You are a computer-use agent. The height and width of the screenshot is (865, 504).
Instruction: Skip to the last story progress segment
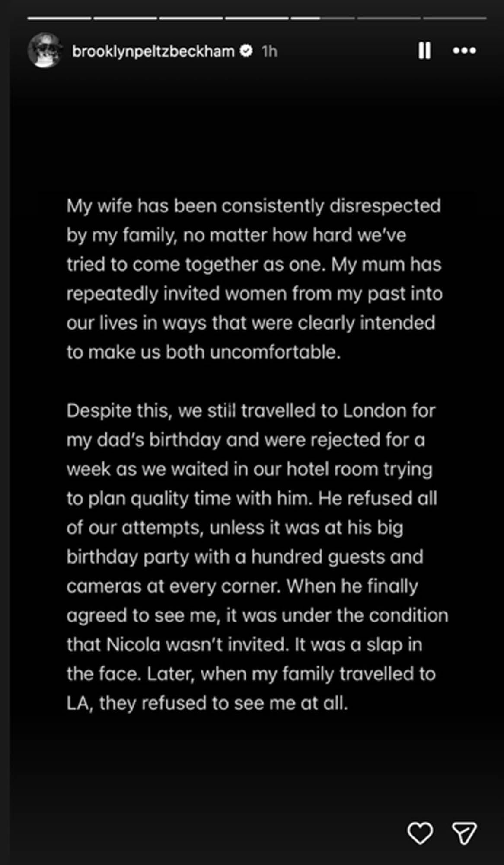point(455,18)
